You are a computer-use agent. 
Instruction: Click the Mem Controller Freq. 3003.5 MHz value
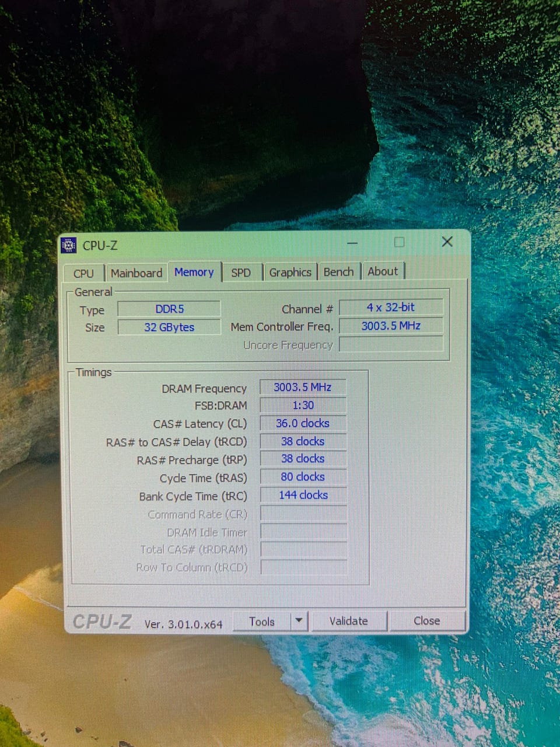391,326
